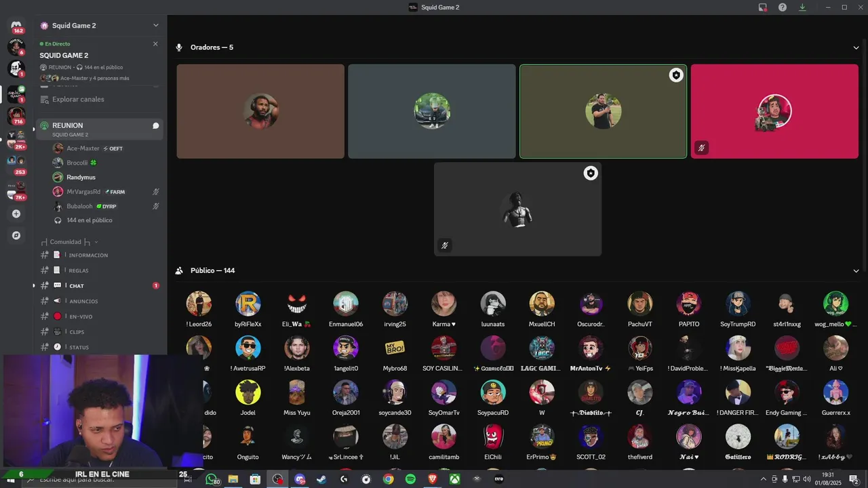The width and height of the screenshot is (868, 488).
Task: Open the Discover servers compass icon
Action: tap(16, 235)
